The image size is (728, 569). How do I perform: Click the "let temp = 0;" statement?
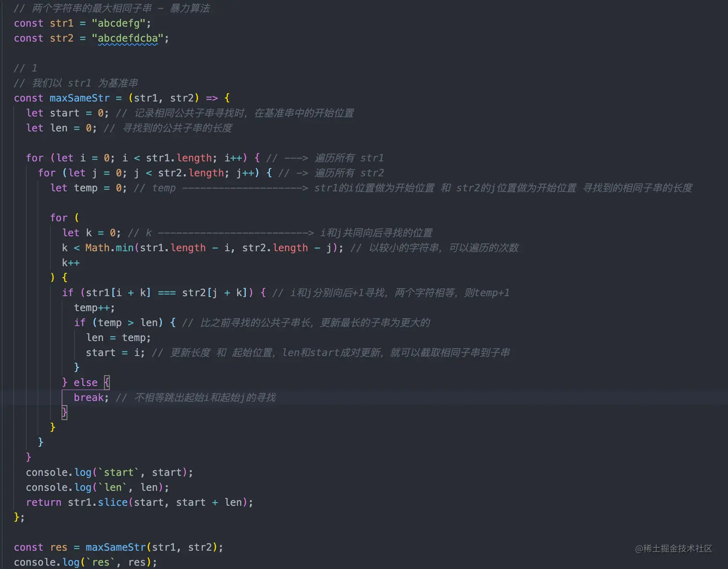(89, 188)
